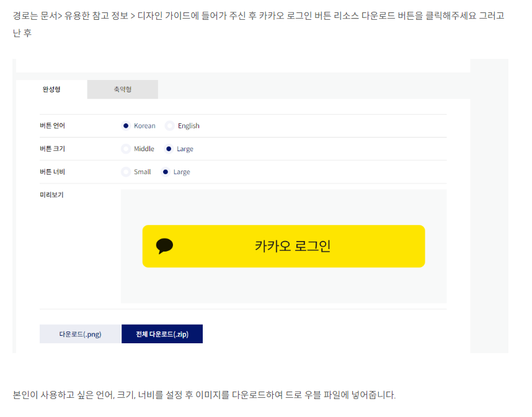Screen dimensions: 532x417
Task: Click the Kakao speech bubble icon
Action: (x=164, y=246)
